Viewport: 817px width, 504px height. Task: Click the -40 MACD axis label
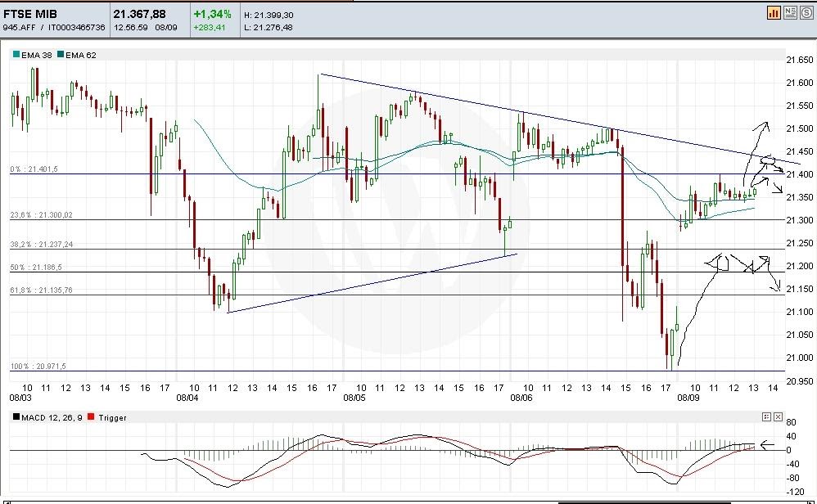[792, 464]
